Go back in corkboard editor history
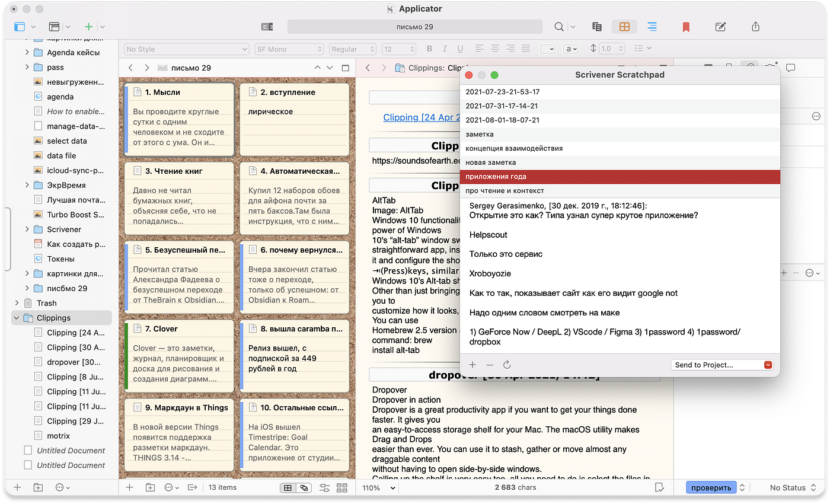 (x=131, y=68)
